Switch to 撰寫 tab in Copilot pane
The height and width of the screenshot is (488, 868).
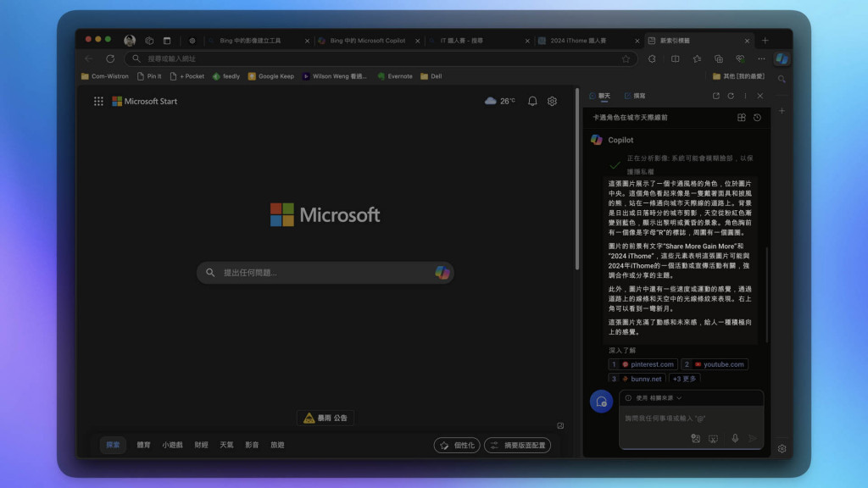[x=635, y=96]
